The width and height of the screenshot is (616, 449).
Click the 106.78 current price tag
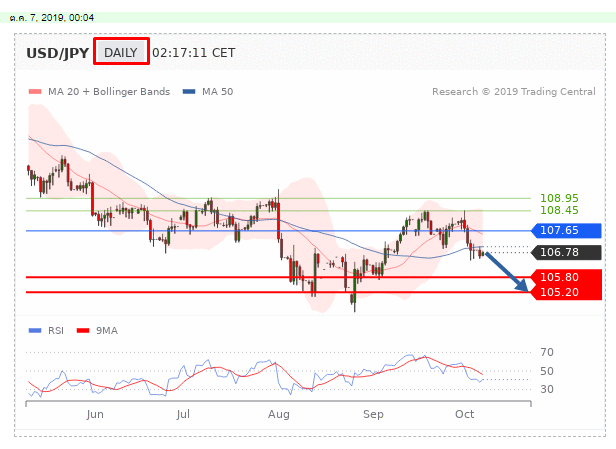(x=566, y=252)
